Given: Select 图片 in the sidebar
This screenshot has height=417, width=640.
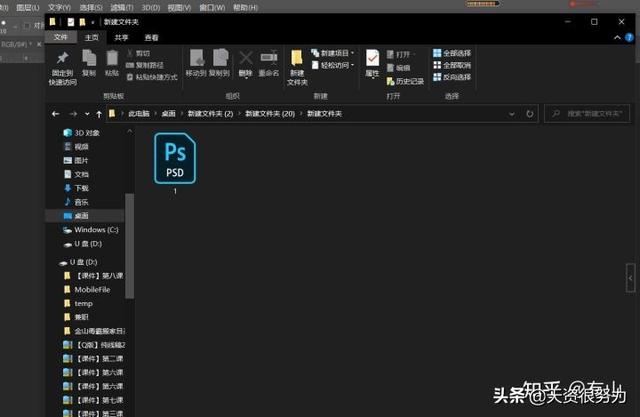Looking at the screenshot, I should [x=76, y=160].
